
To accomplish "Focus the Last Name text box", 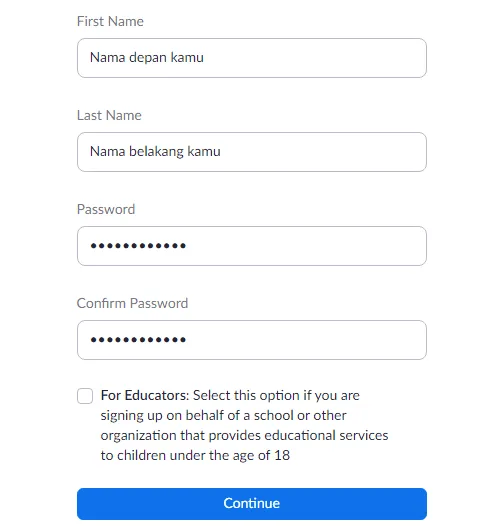I will coord(252,152).
